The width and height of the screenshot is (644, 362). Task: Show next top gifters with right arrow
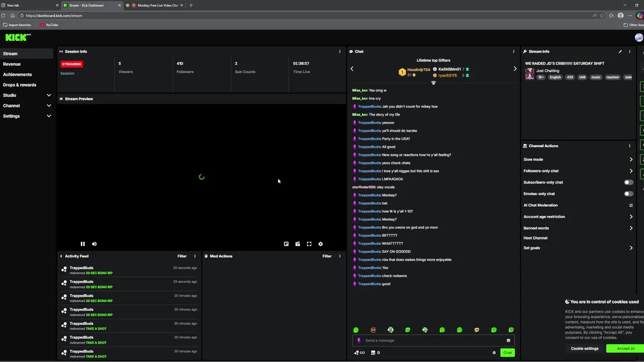click(x=515, y=68)
